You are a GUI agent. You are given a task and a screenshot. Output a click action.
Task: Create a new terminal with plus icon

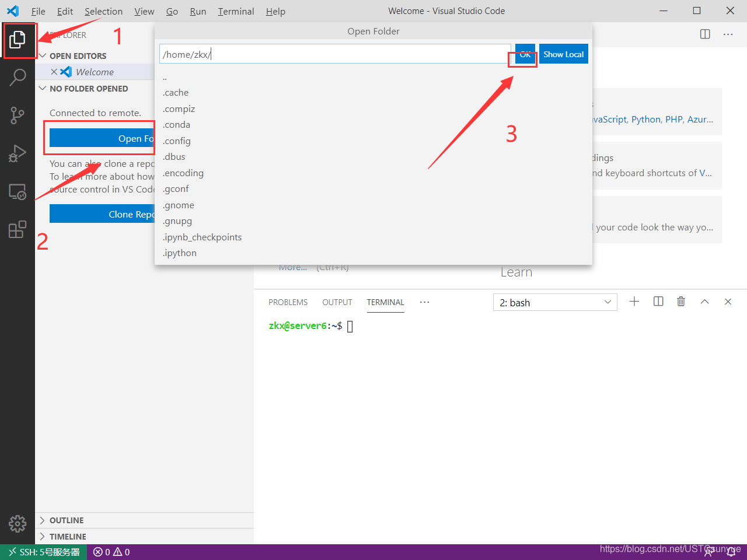point(634,302)
